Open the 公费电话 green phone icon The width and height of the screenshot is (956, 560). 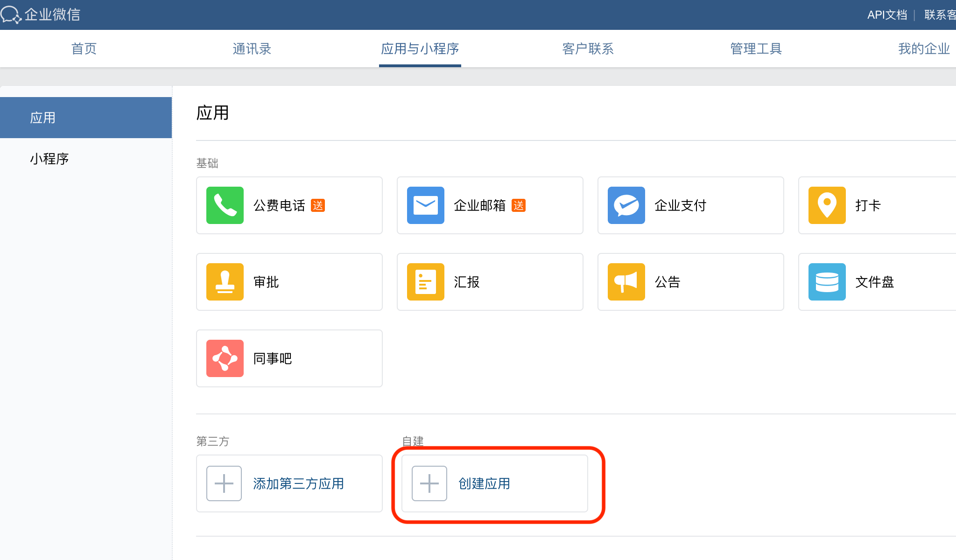click(x=225, y=205)
